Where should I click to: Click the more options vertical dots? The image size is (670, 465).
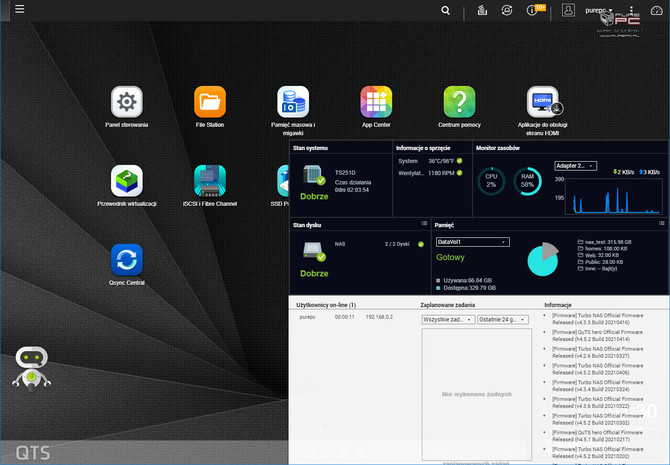(631, 10)
